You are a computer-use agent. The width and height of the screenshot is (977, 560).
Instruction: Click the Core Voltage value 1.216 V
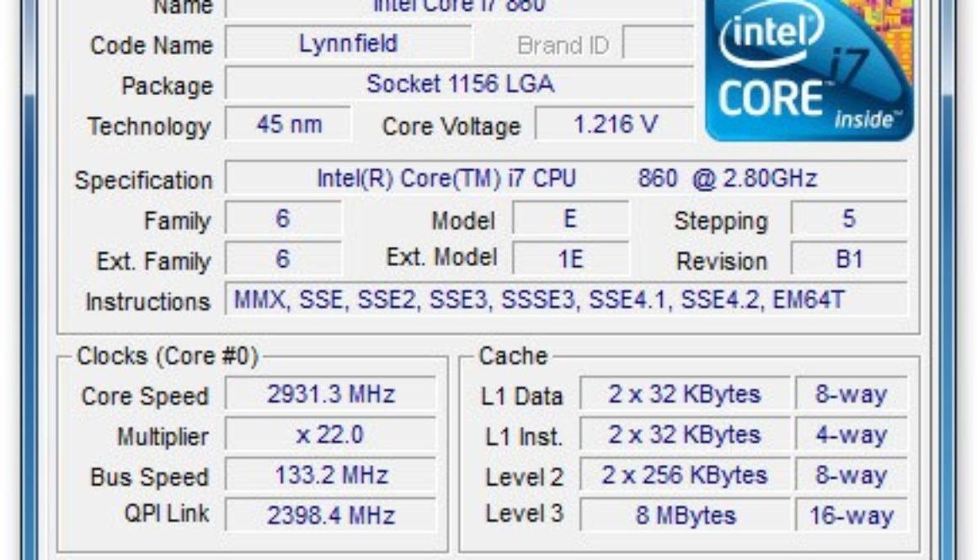(x=615, y=125)
